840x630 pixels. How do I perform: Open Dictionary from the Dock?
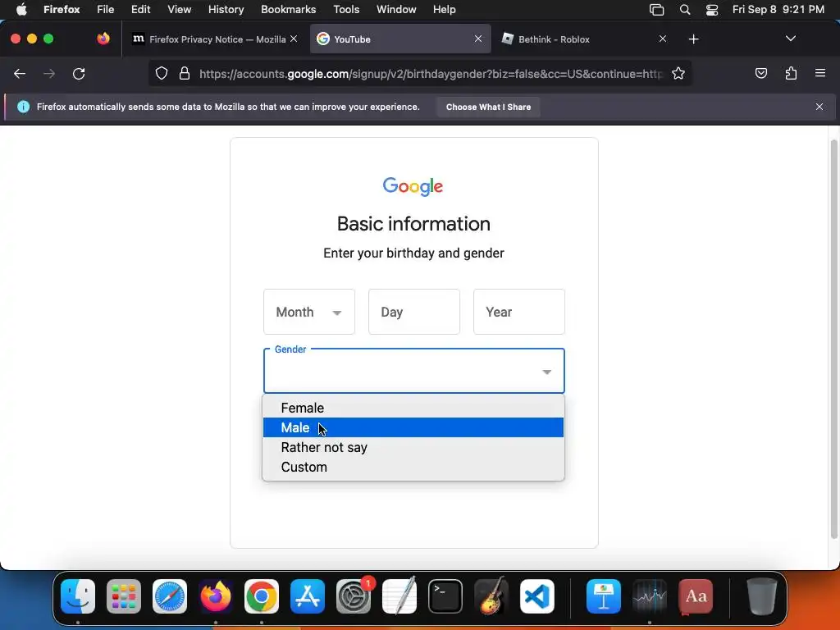point(696,596)
